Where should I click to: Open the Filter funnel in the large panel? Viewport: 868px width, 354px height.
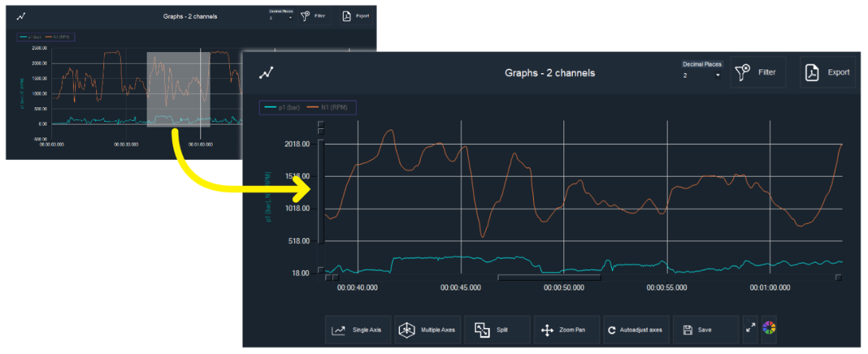[757, 72]
